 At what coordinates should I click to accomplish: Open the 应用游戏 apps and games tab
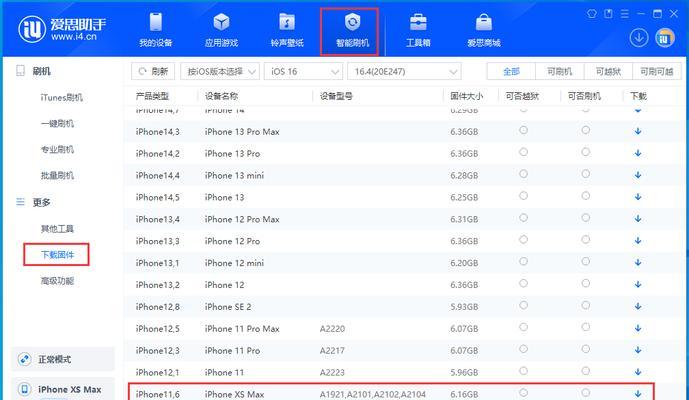click(x=221, y=30)
